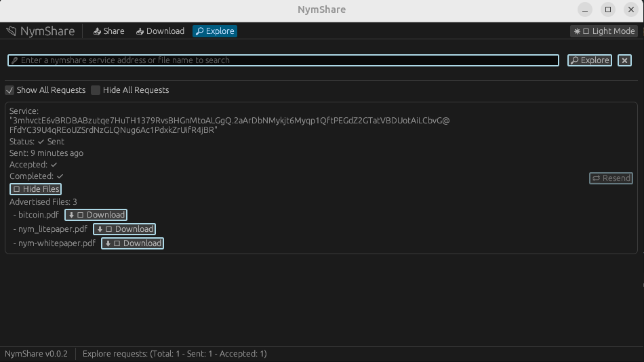Click the NymShare logo icon
The height and width of the screenshot is (362, 644).
(11, 31)
